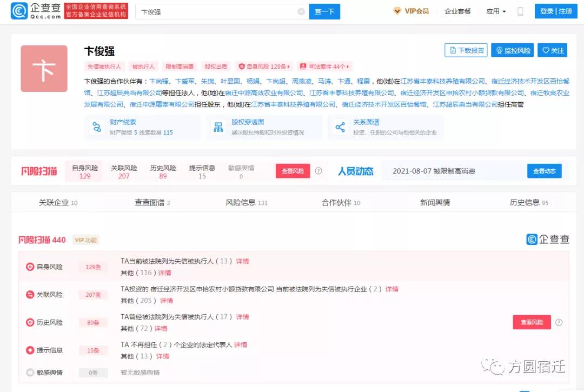Image resolution: width=584 pixels, height=392 pixels.
Task: Click the 2021-08-07 被限制高消费 entry
Action: (434, 171)
